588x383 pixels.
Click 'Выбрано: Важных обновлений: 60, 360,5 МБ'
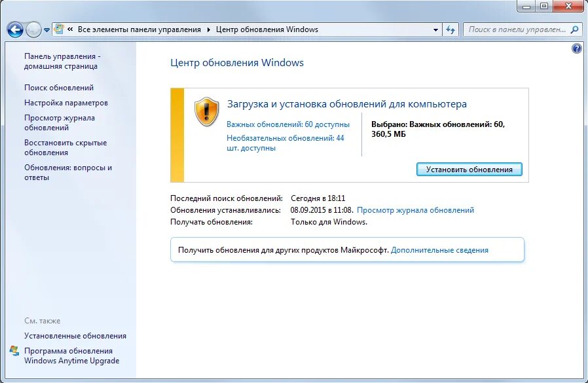[438, 129]
